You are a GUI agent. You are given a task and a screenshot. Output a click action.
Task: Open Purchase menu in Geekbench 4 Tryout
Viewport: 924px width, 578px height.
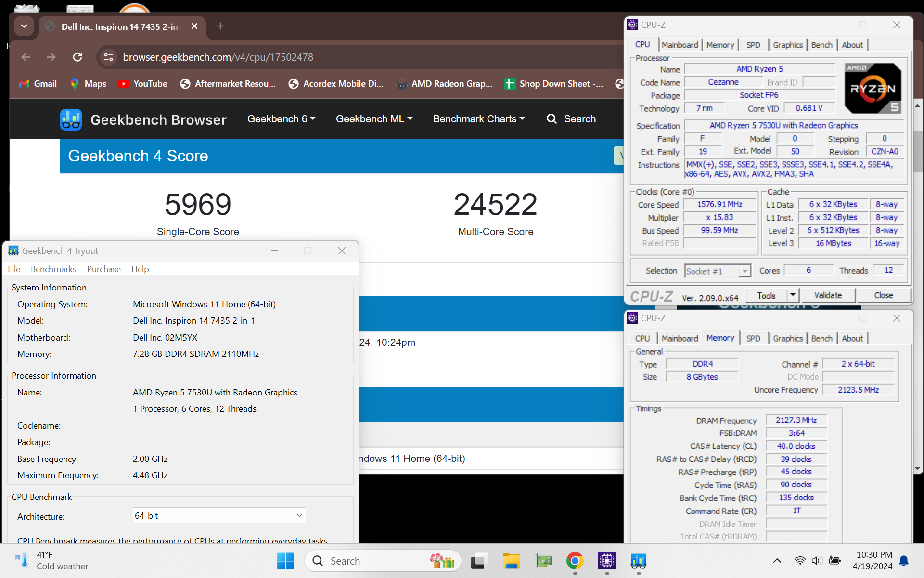(104, 269)
